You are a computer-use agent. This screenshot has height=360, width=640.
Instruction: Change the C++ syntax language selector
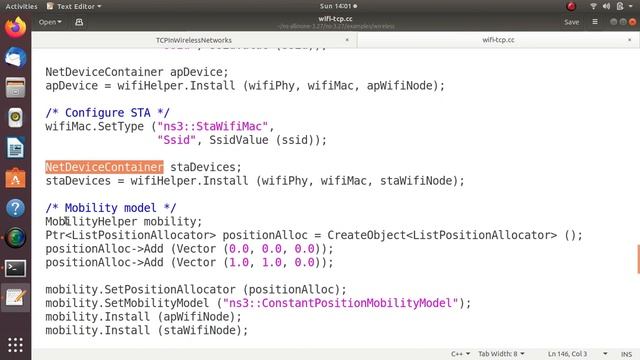pos(460,354)
